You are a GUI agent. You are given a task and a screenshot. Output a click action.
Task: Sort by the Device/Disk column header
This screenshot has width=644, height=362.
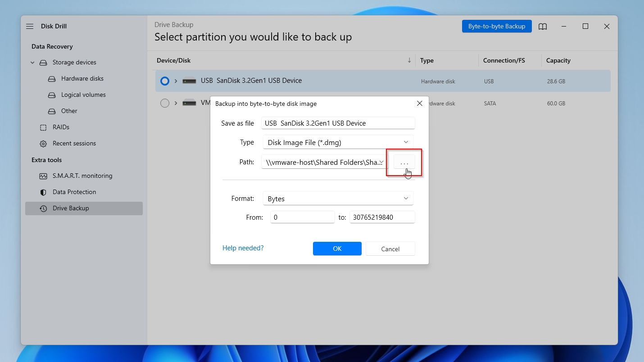point(173,60)
